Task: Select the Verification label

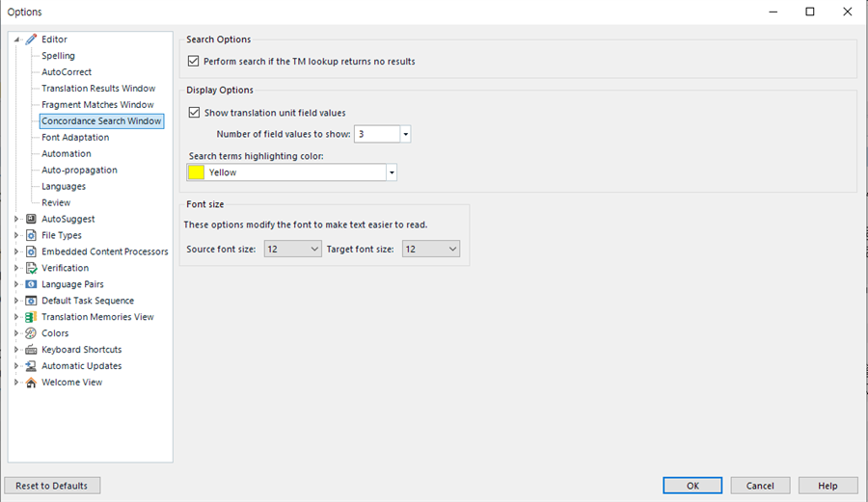Action: coord(65,268)
